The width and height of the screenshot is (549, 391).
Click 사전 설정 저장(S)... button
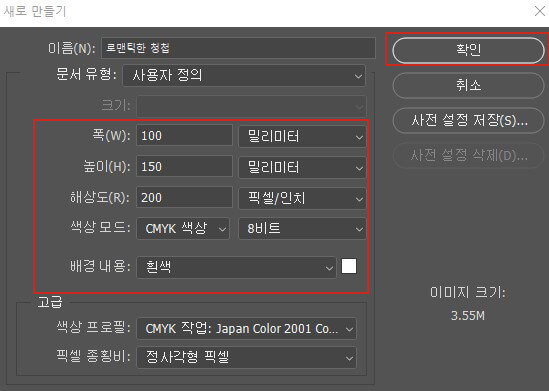tap(468, 120)
